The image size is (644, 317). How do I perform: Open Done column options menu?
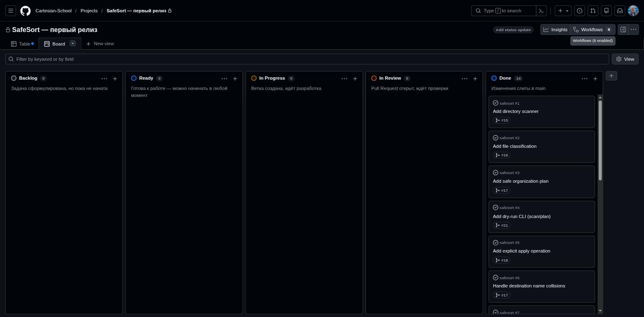pyautogui.click(x=584, y=78)
